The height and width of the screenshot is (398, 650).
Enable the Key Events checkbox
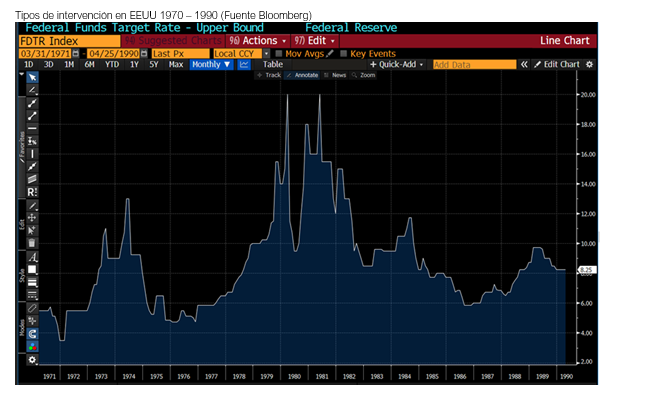(x=343, y=53)
